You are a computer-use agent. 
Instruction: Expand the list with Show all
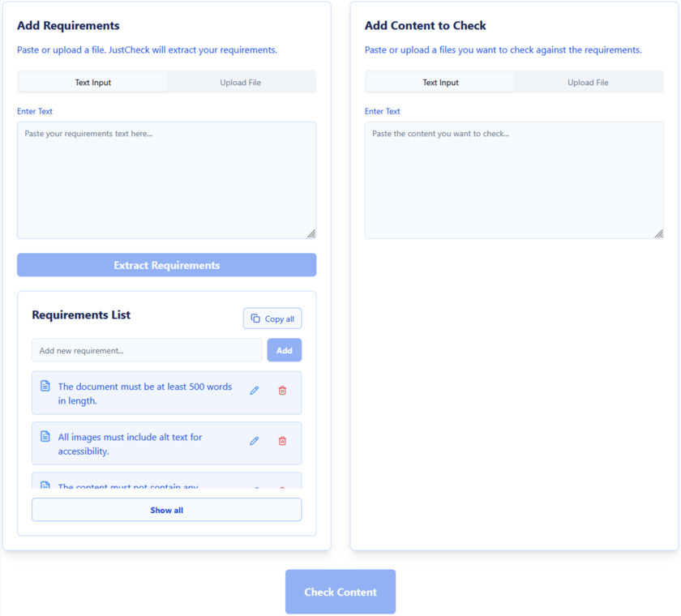(166, 510)
